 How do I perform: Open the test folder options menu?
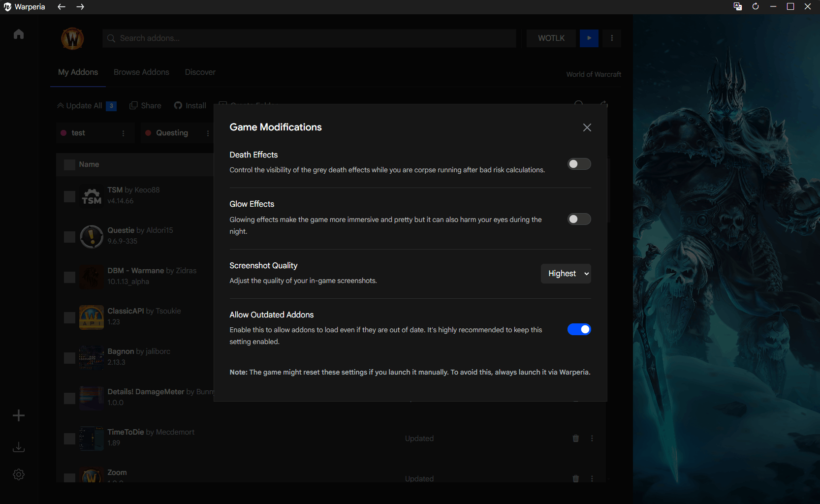(x=124, y=133)
